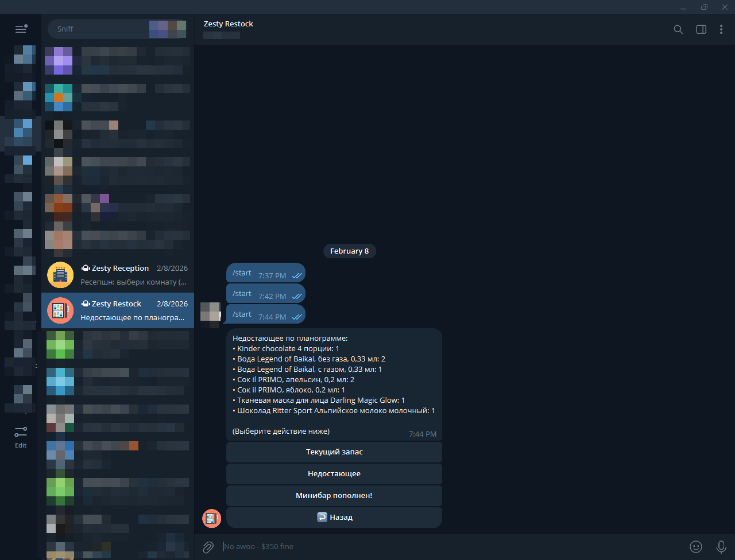The image size is (735, 560).
Task: Click the "Недостающее по планограмме:" heading in the message
Action: (291, 339)
